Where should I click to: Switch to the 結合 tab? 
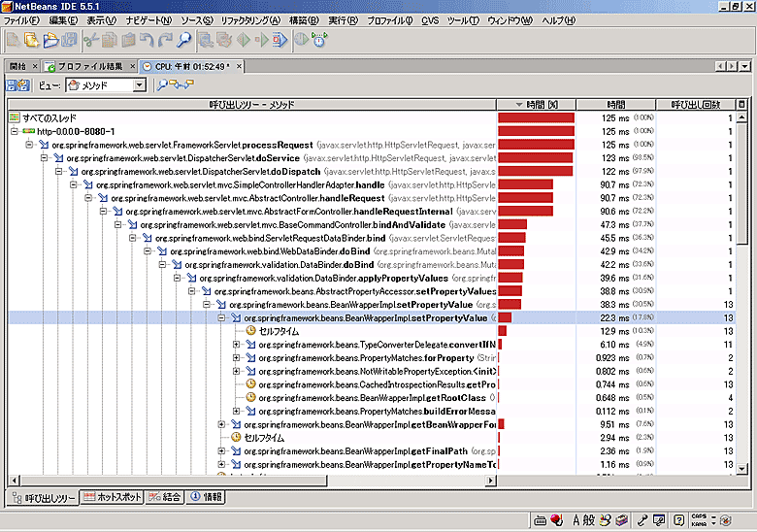(165, 497)
